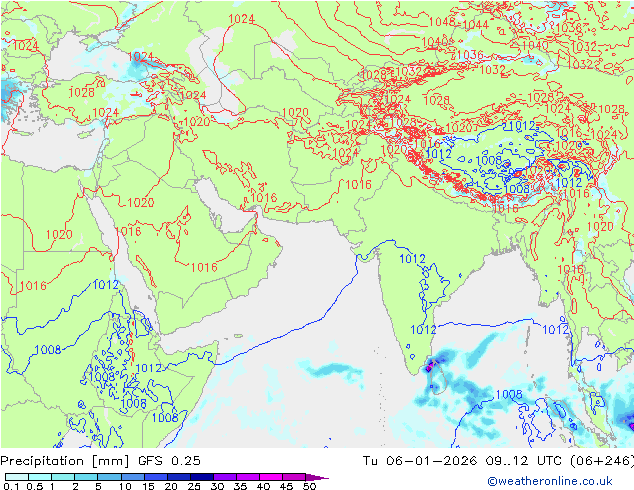Pick the 2–5 mm legend swatch
This screenshot has height=490, width=634.
pos(86,477)
